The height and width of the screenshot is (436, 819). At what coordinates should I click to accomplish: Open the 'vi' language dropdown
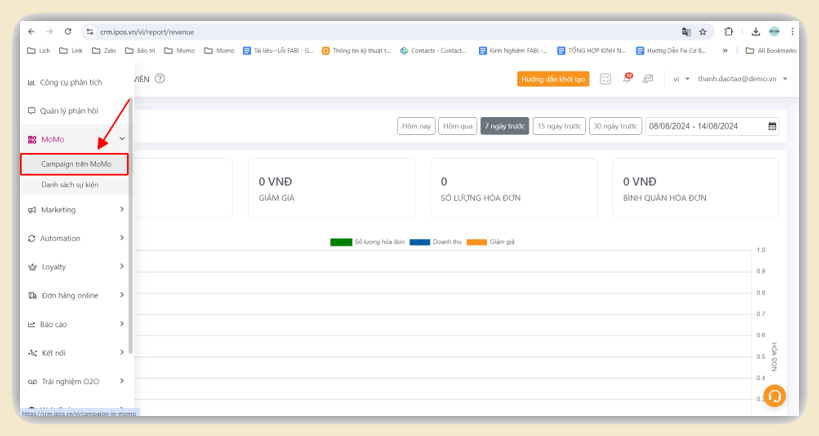pos(681,79)
